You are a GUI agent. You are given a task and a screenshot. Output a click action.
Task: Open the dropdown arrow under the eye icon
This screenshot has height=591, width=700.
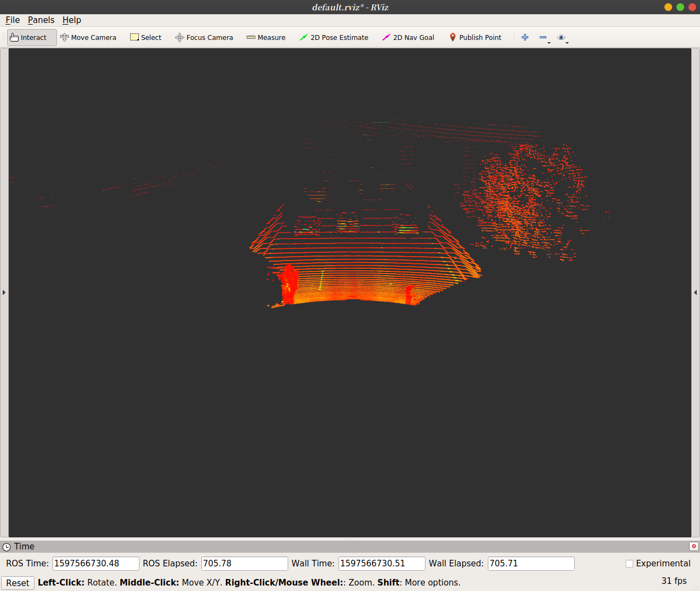[x=567, y=43]
